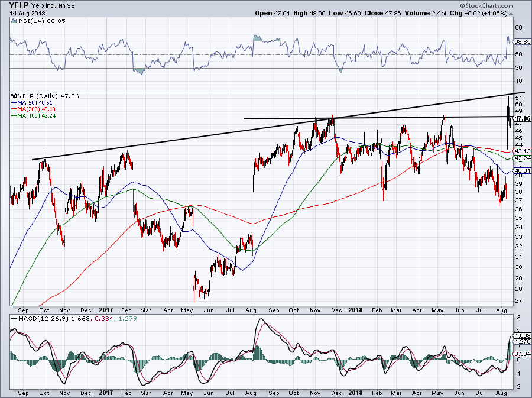Click the 'Open 47.01' header value

(x=273, y=13)
